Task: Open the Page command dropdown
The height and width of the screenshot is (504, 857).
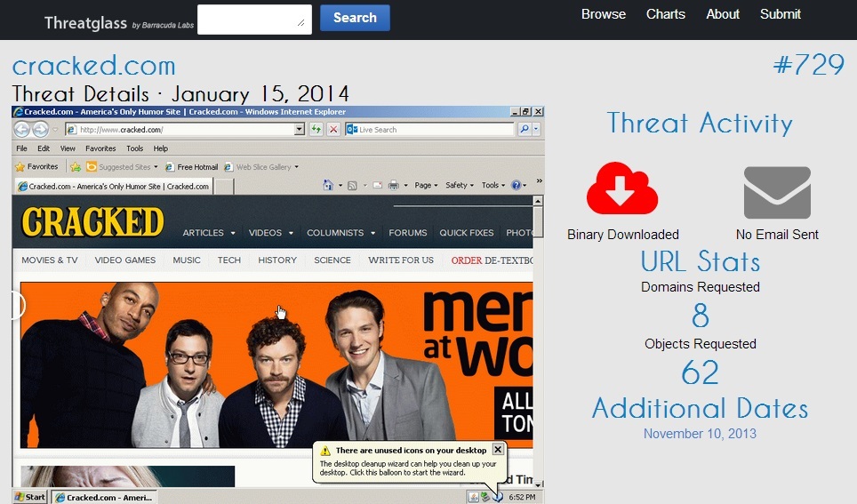Action: coord(426,185)
